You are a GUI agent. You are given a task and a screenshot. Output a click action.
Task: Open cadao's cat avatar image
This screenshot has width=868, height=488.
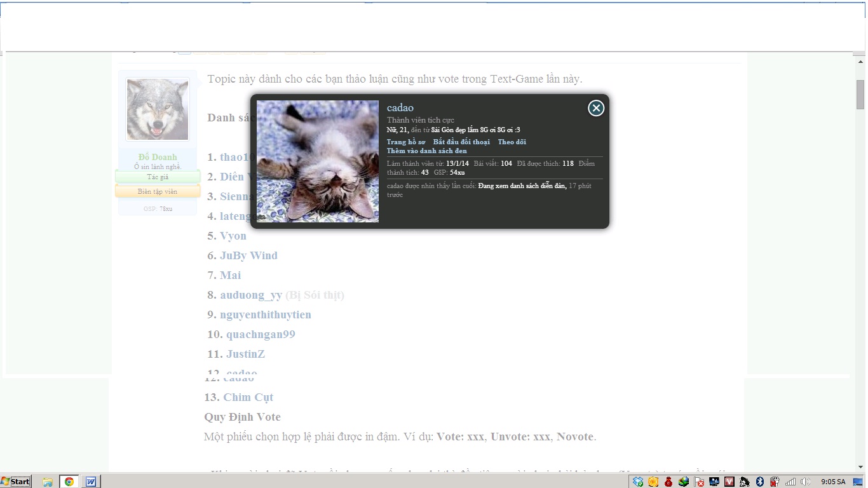coord(318,161)
